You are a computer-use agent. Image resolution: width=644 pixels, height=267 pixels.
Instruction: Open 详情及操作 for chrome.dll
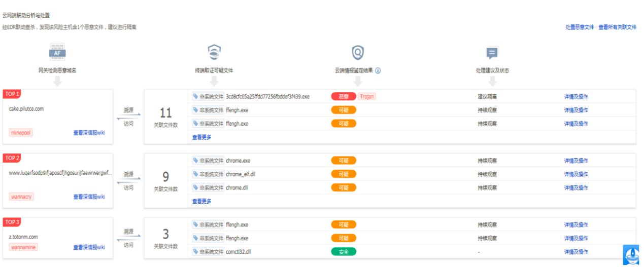(576, 188)
